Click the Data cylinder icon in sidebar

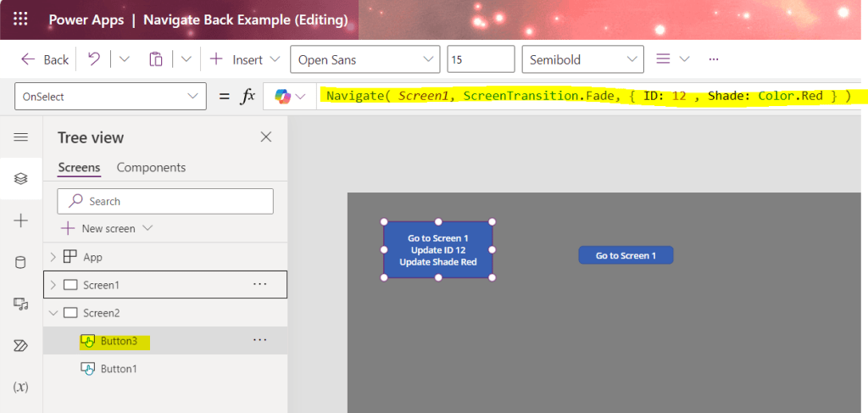click(x=21, y=262)
